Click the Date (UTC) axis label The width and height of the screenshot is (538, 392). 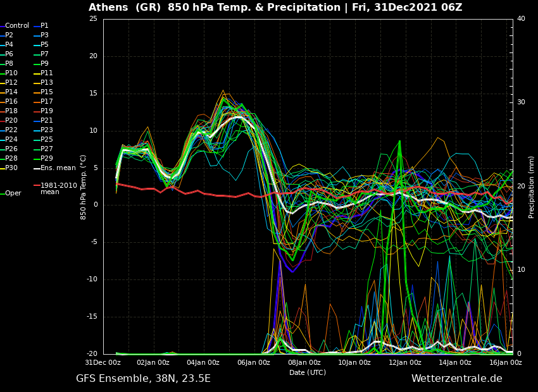click(x=308, y=373)
